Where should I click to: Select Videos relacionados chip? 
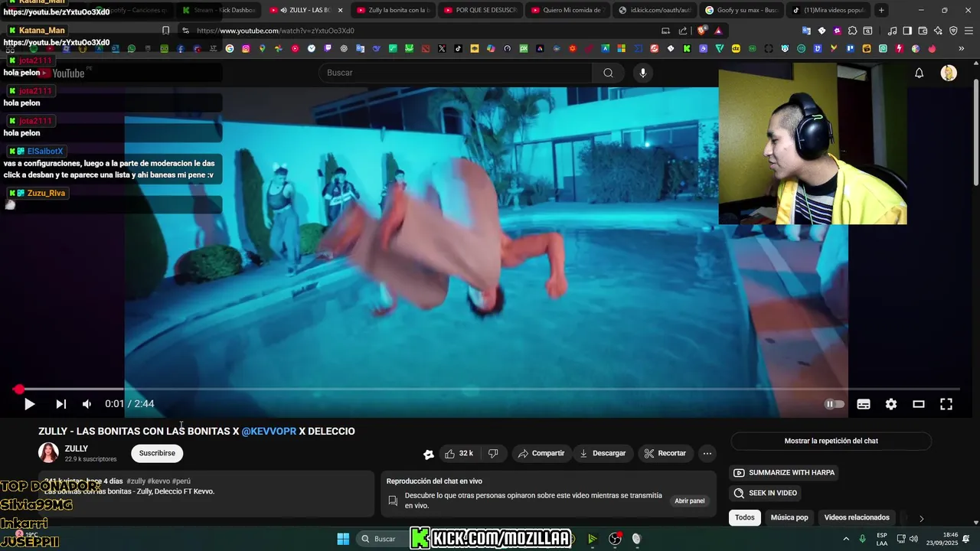click(x=857, y=517)
